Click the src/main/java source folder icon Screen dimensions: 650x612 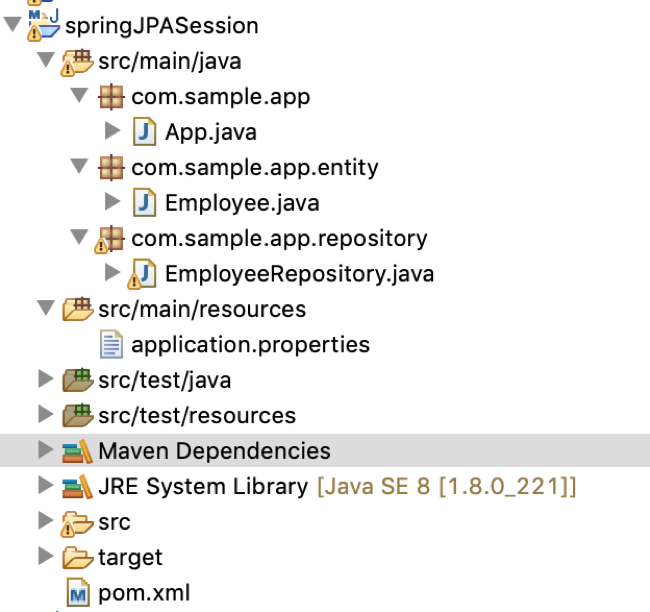(x=77, y=62)
